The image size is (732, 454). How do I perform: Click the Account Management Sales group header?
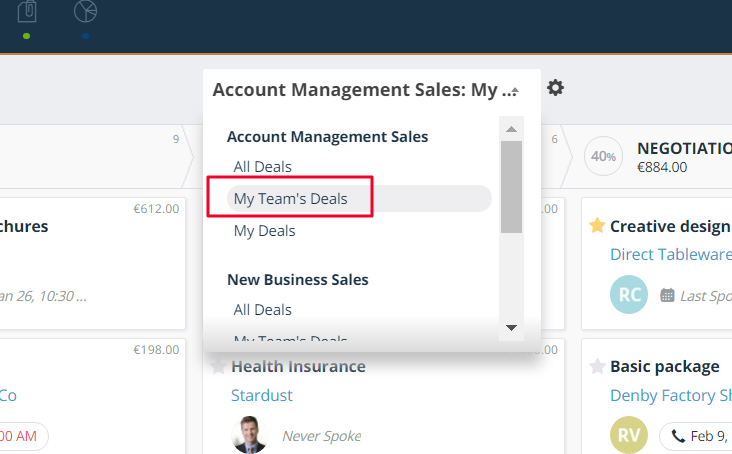pos(327,137)
